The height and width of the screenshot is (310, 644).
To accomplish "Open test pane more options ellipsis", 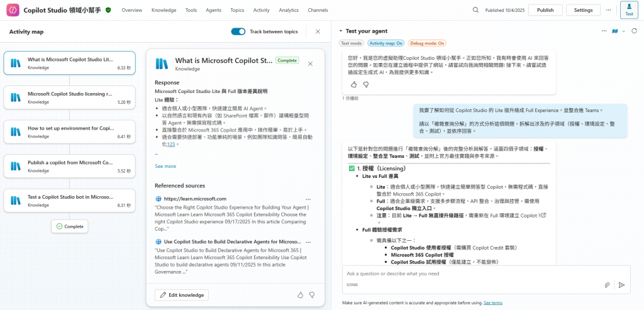I will 604,31.
